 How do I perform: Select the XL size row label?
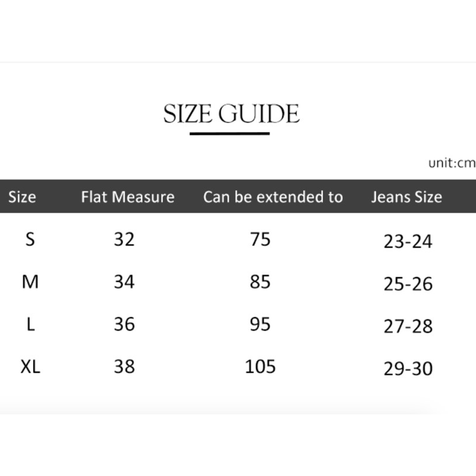[30, 367]
